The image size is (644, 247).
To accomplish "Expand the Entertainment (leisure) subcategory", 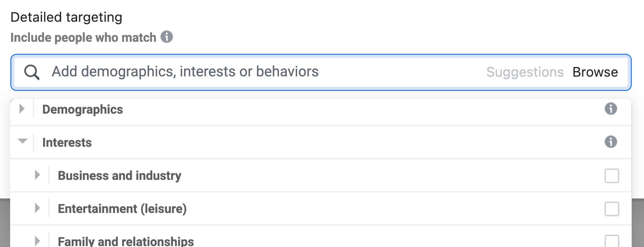I will coord(37,208).
